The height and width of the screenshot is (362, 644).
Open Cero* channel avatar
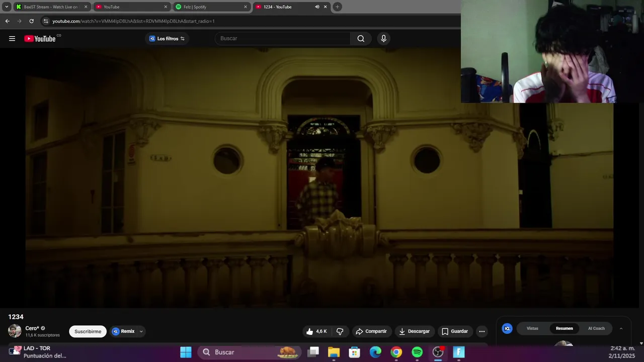coord(15,331)
